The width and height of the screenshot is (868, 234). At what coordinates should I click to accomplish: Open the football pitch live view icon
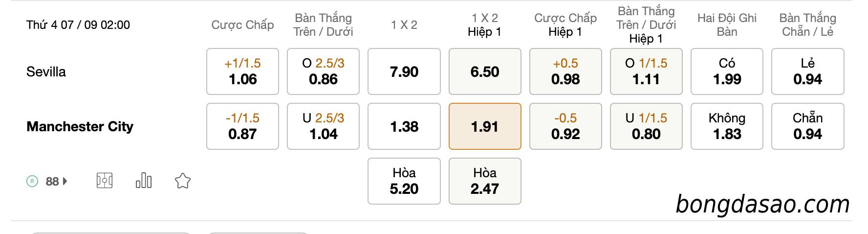point(105,181)
